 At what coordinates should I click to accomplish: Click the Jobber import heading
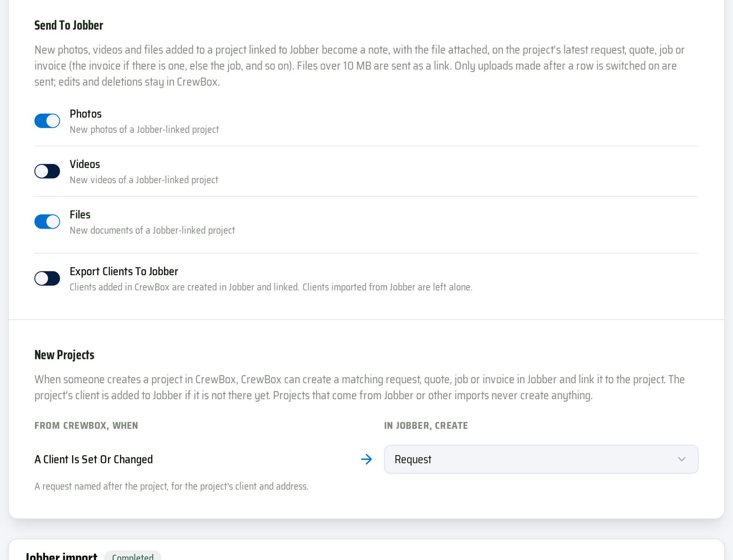[x=61, y=556]
